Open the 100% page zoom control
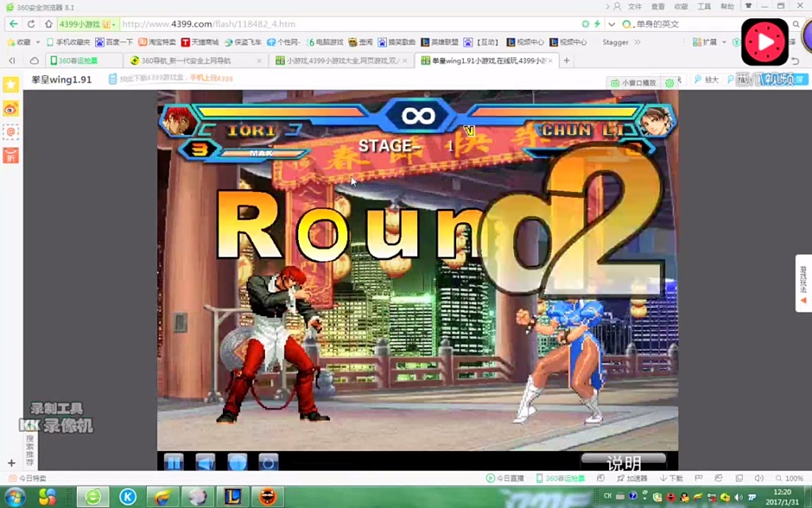The height and width of the screenshot is (508, 812). 789,479
